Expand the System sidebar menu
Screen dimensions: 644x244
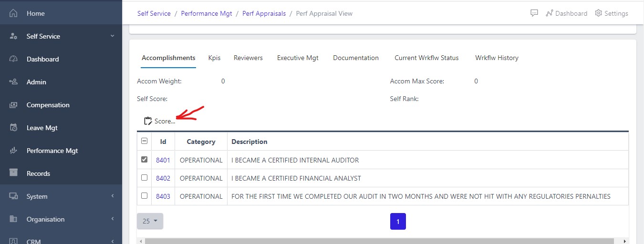pos(112,196)
